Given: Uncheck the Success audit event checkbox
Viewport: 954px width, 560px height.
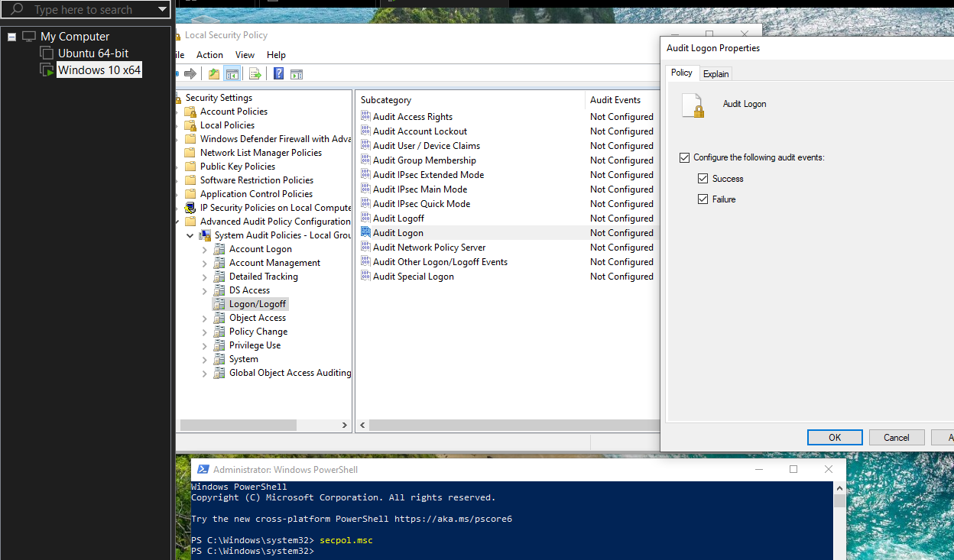Looking at the screenshot, I should coord(703,179).
